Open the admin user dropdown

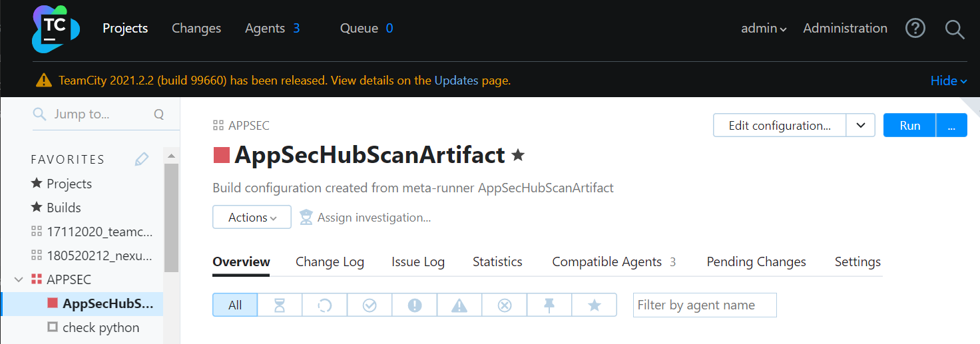764,29
